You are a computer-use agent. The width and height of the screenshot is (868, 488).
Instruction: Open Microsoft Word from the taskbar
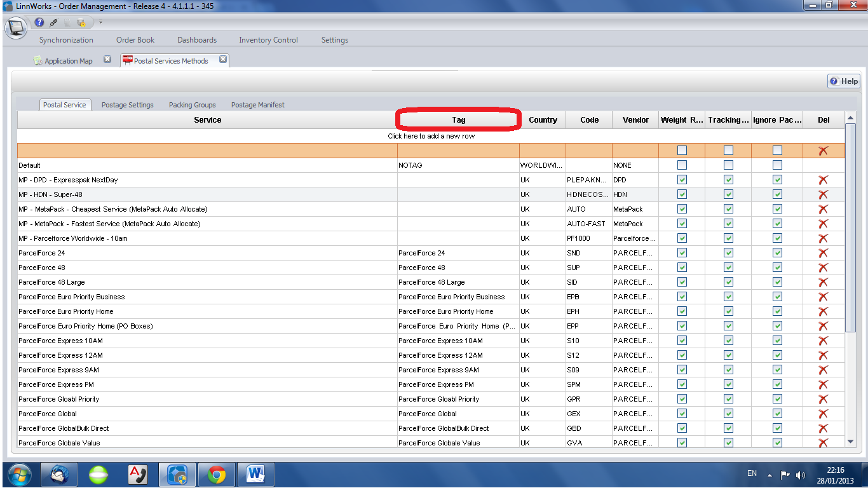(256, 475)
